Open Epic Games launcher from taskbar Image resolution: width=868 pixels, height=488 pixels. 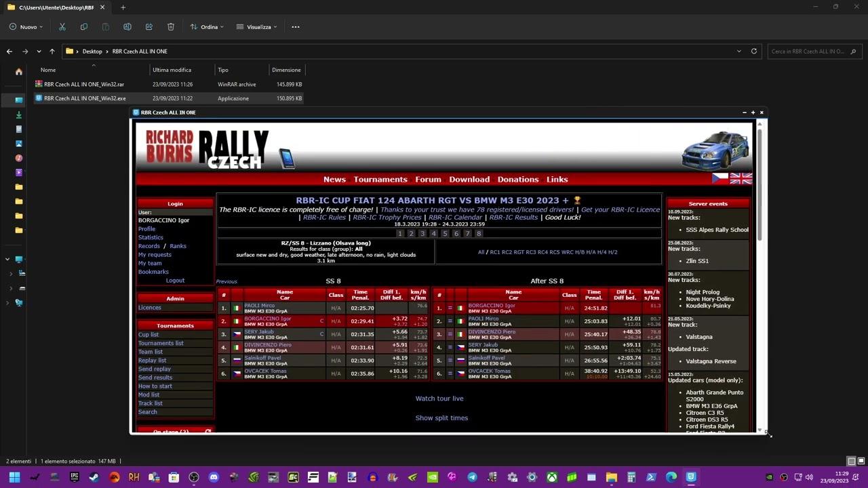pos(75,477)
